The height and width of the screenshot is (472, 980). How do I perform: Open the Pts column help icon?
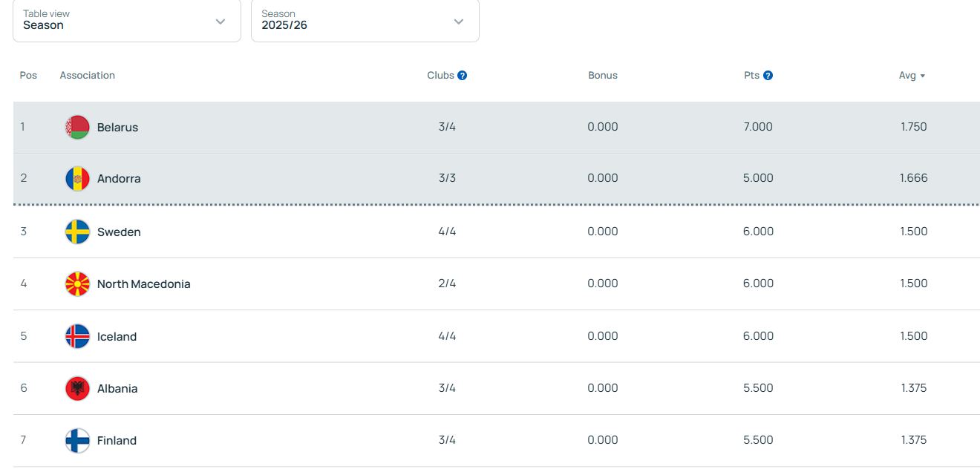pyautogui.click(x=768, y=76)
